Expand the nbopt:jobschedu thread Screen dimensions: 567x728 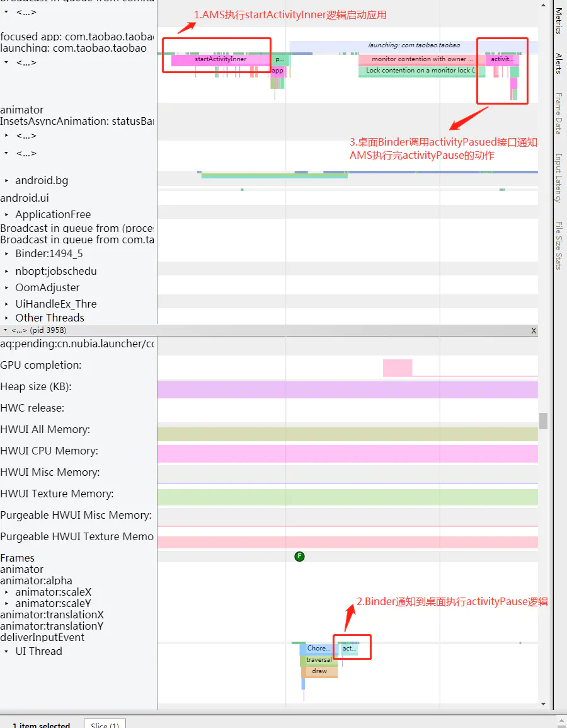point(6,271)
